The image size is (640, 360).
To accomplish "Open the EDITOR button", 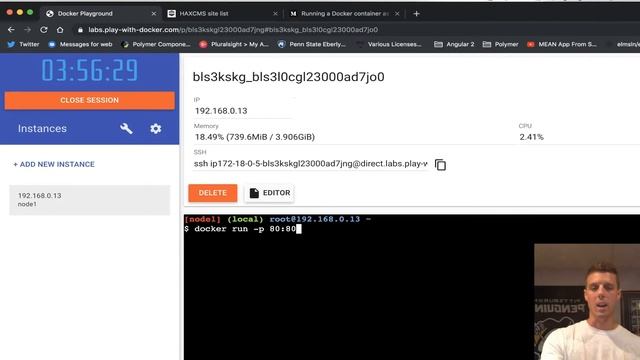I will pos(269,193).
